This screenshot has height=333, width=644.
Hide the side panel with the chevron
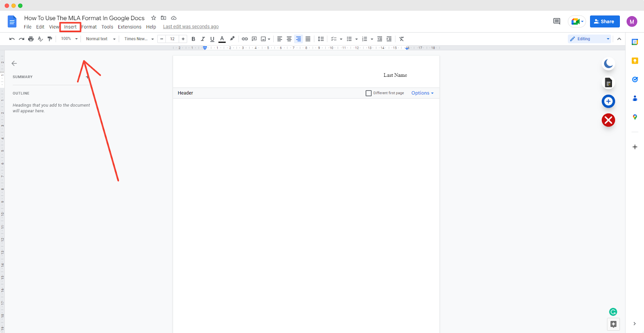point(635,324)
